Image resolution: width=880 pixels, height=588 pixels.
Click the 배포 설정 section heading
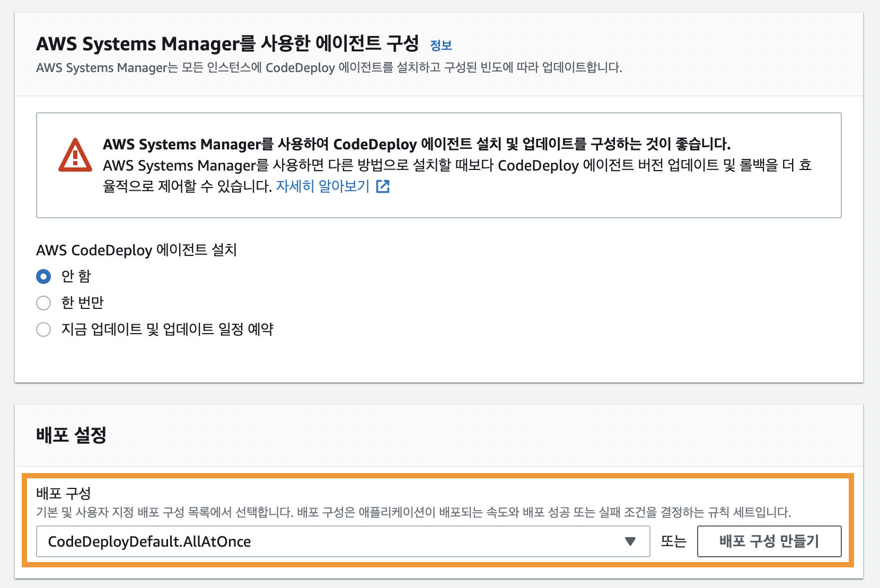point(71,435)
